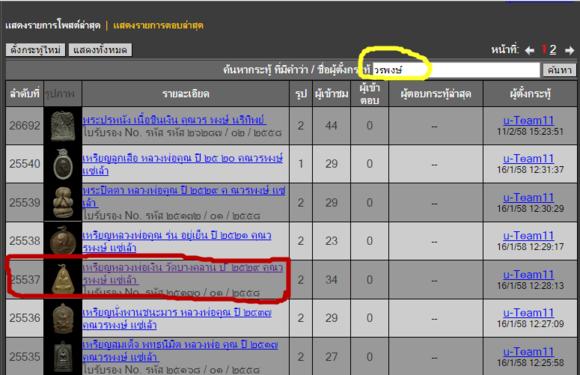Open round coin thumbnail for post 25538
The image size is (580, 375).
63,241
